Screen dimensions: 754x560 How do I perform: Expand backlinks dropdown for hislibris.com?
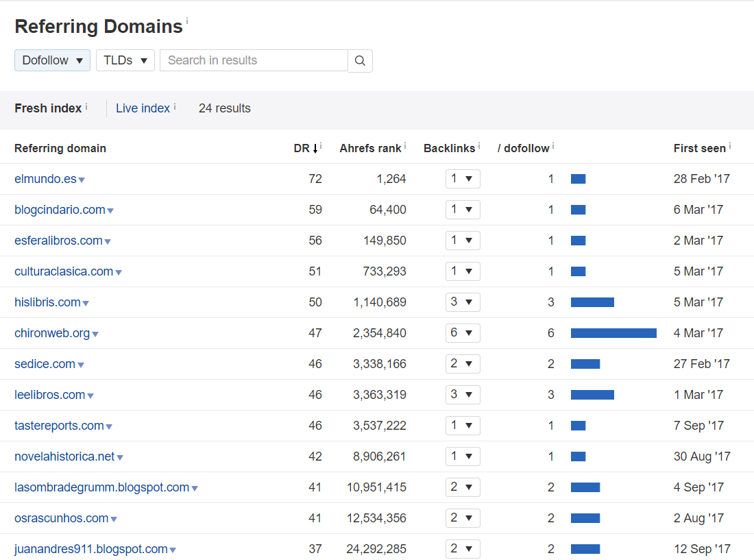pyautogui.click(x=463, y=302)
